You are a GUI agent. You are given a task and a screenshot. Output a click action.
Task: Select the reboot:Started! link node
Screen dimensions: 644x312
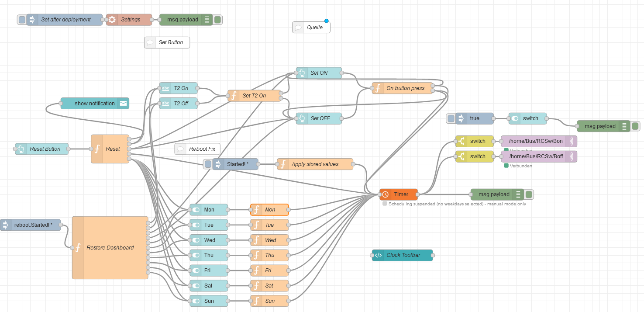[x=31, y=225]
